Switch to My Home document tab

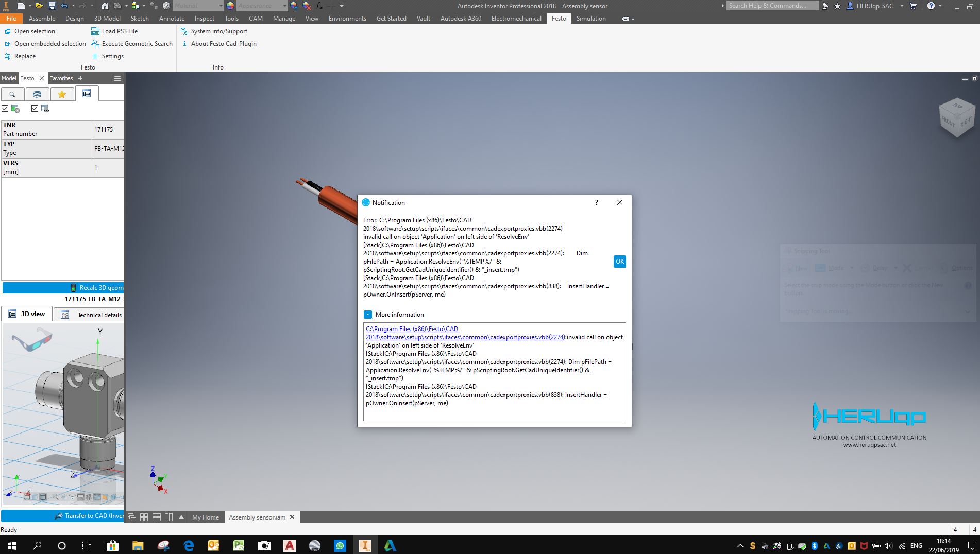coord(206,517)
